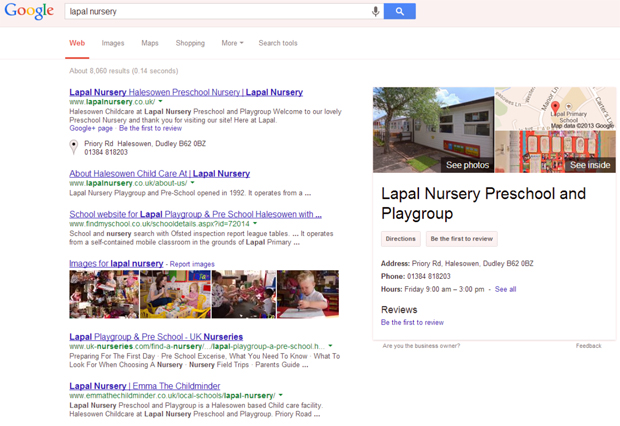Open About Halesowen Child Care At Lapal Nursery

(159, 174)
